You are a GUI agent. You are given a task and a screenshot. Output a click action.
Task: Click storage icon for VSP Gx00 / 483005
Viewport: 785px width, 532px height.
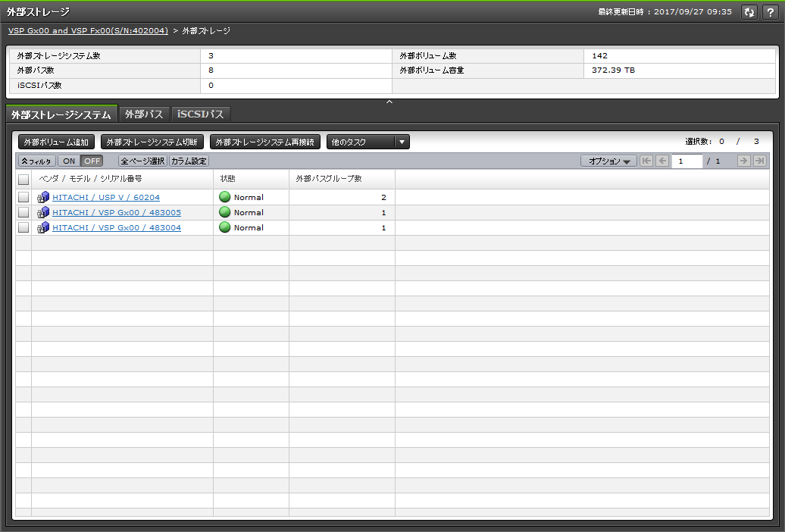click(43, 212)
